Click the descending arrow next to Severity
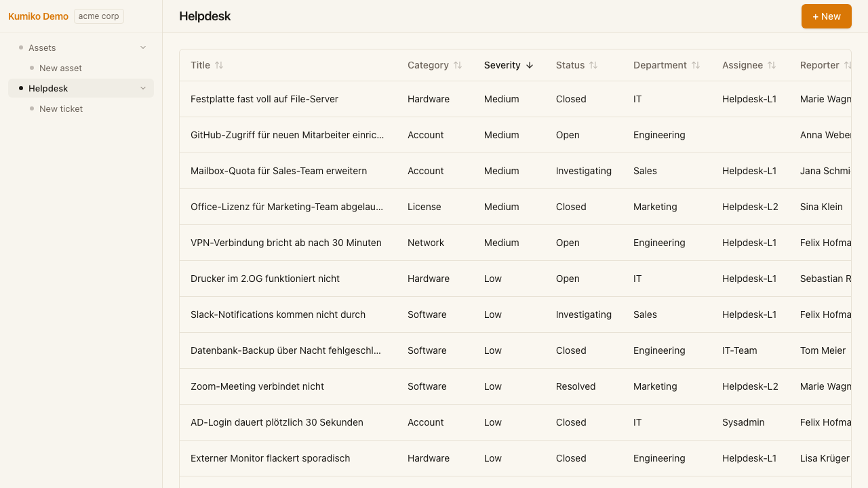Viewport: 868px width, 488px height. 530,65
